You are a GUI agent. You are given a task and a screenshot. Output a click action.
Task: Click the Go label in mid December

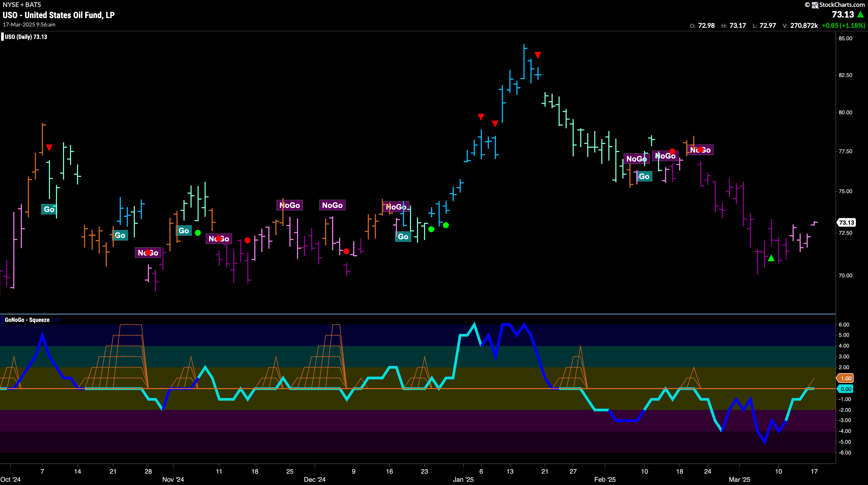[x=403, y=237]
